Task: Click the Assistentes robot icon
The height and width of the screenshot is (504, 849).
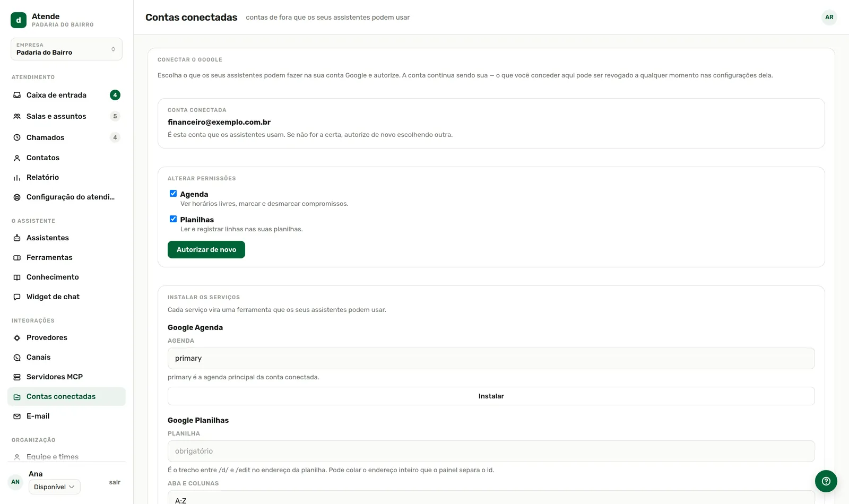Action: pos(17,238)
